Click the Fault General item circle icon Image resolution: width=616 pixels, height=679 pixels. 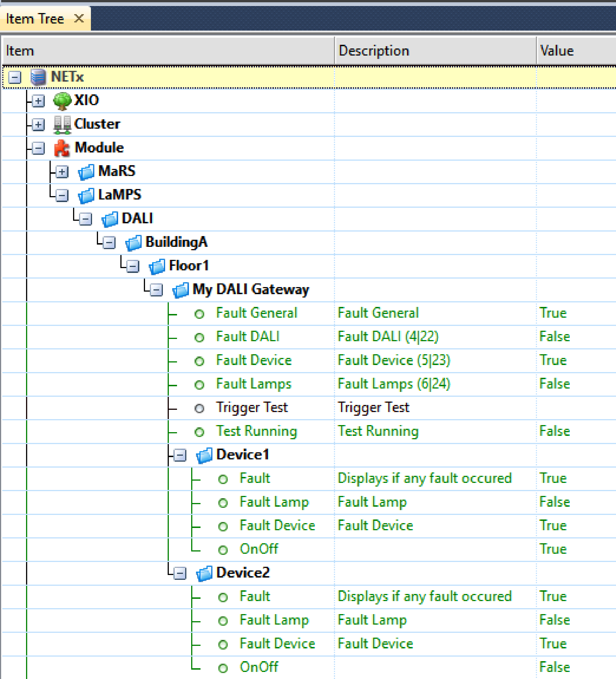(199, 314)
